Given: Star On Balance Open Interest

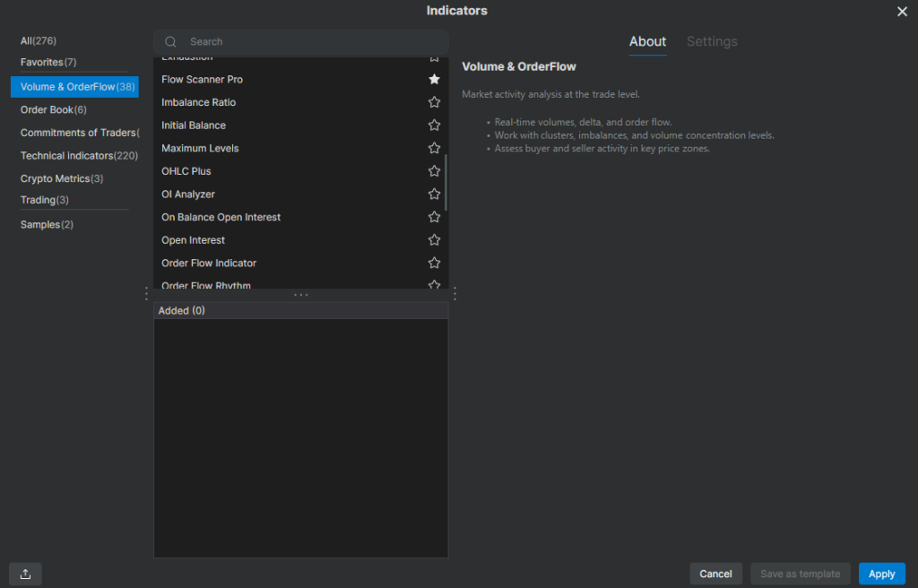Looking at the screenshot, I should pos(434,217).
